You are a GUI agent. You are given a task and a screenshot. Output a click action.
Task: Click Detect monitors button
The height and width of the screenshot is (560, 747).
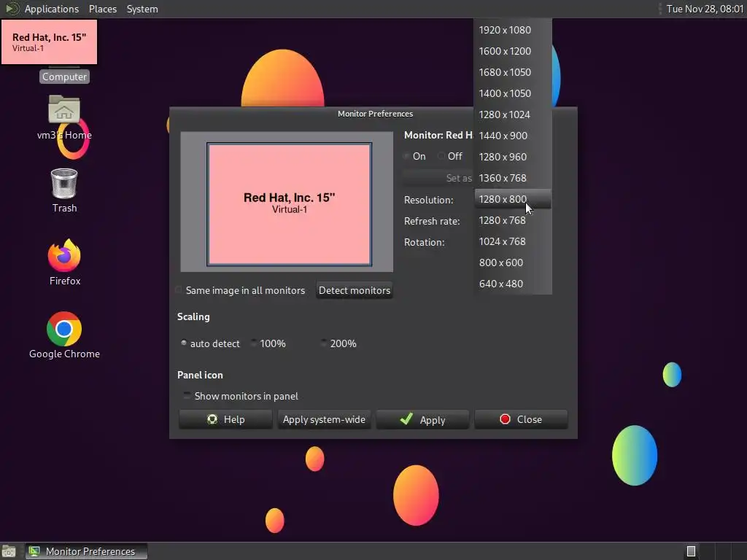click(x=355, y=290)
